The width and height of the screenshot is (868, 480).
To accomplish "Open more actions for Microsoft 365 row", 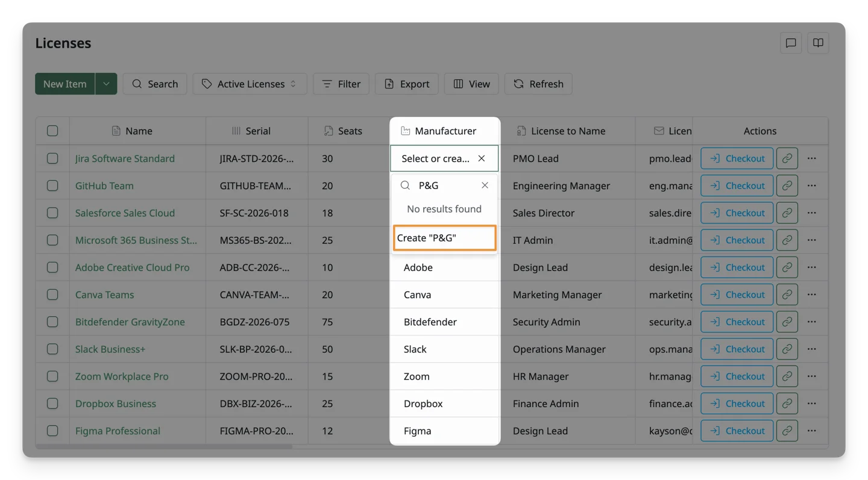I will [x=812, y=240].
